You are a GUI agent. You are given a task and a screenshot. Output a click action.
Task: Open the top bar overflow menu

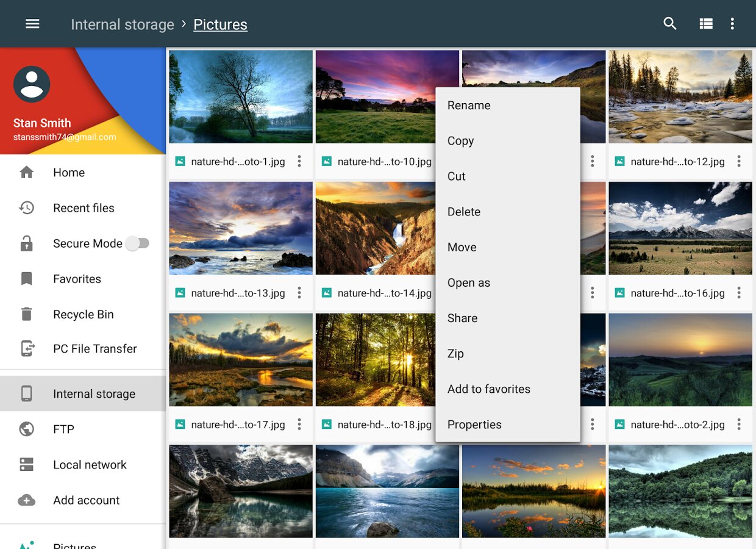pos(732,24)
